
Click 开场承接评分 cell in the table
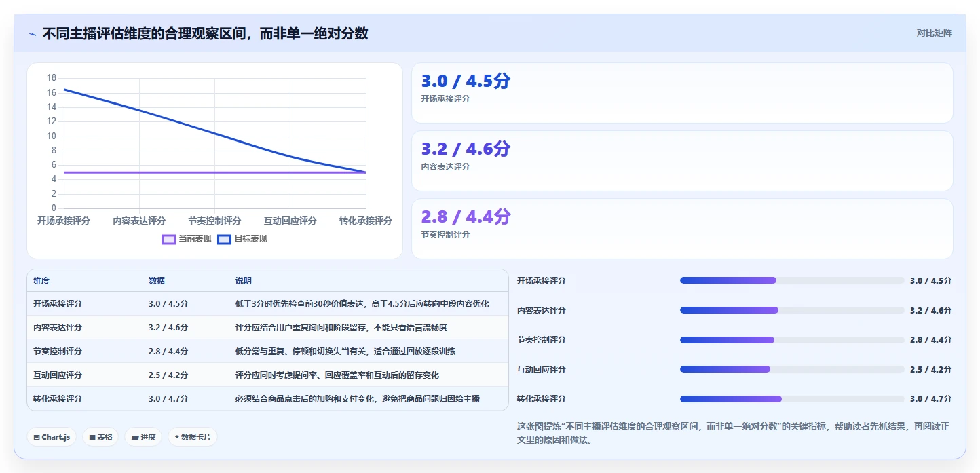[x=58, y=304]
